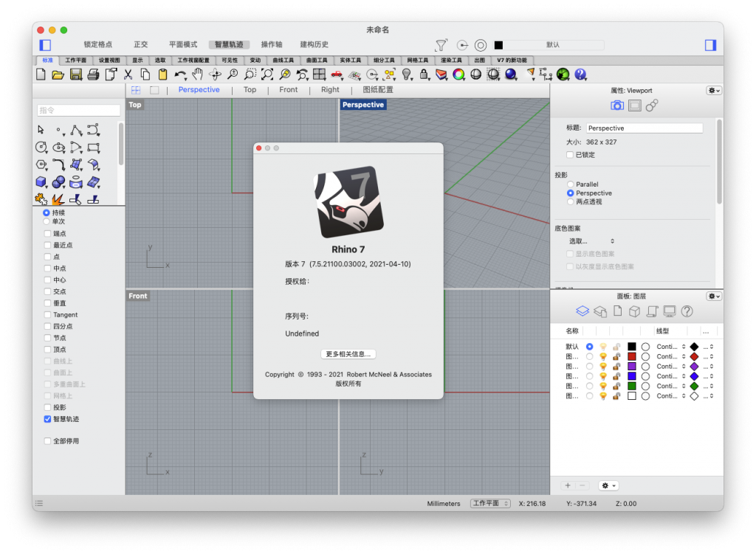Select the 单次 radio button
Screen dimensions: 756x554
[x=47, y=221]
